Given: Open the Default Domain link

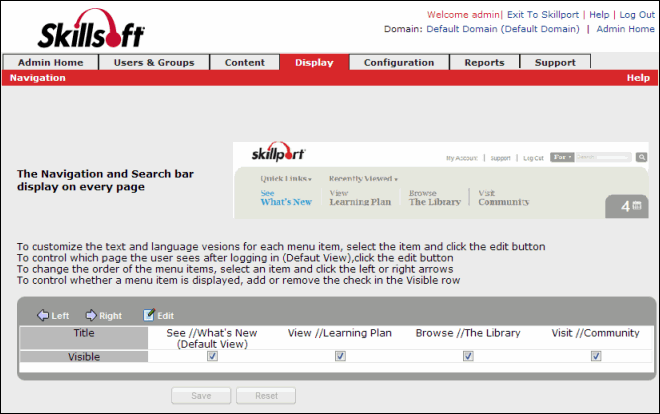Looking at the screenshot, I should (503, 29).
